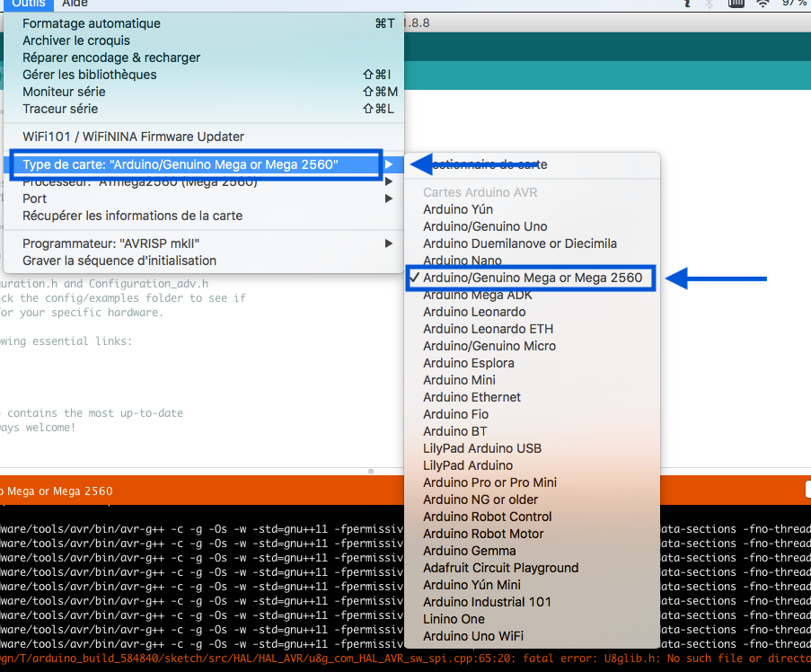Choose Arduino BT board
This screenshot has height=672, width=811.
(x=533, y=431)
